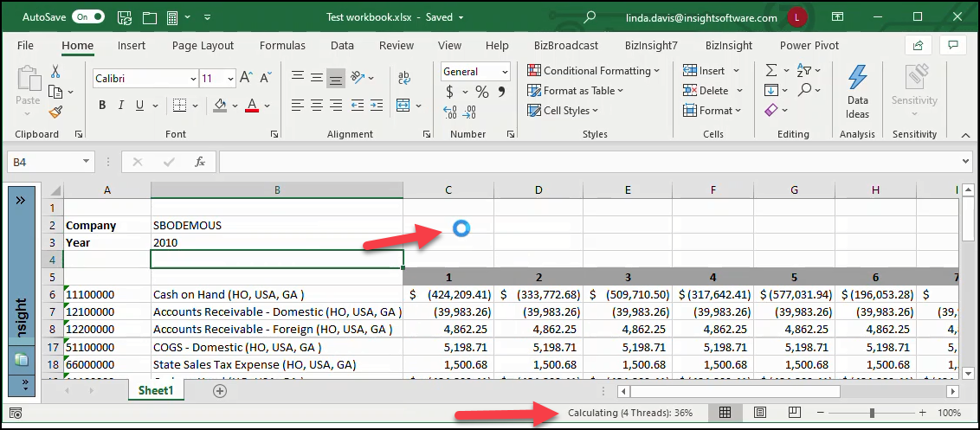The image size is (980, 430).
Task: Apply the red font color
Action: tap(252, 105)
